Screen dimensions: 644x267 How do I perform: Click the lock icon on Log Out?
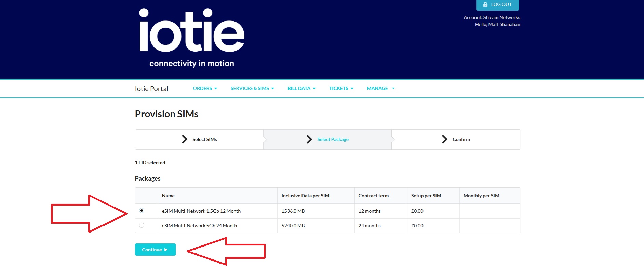(485, 4)
